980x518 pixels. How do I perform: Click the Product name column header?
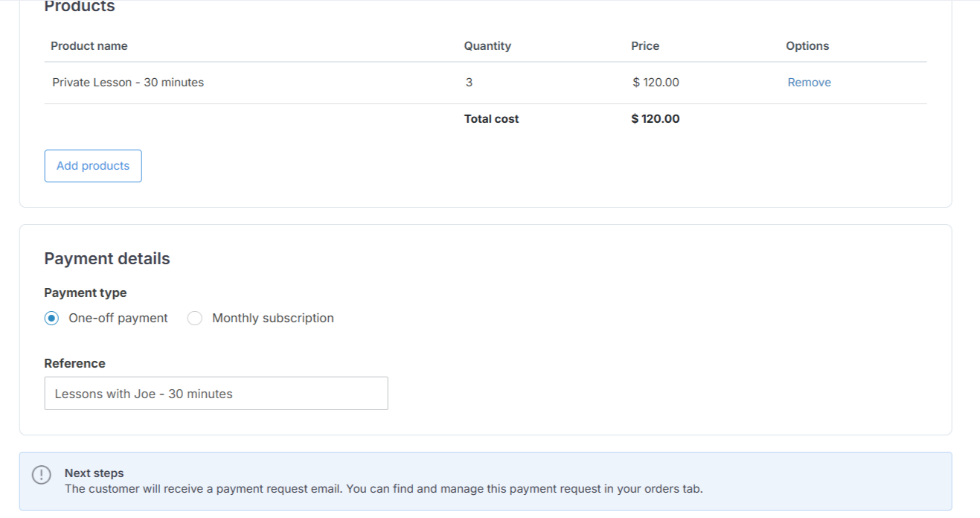89,45
